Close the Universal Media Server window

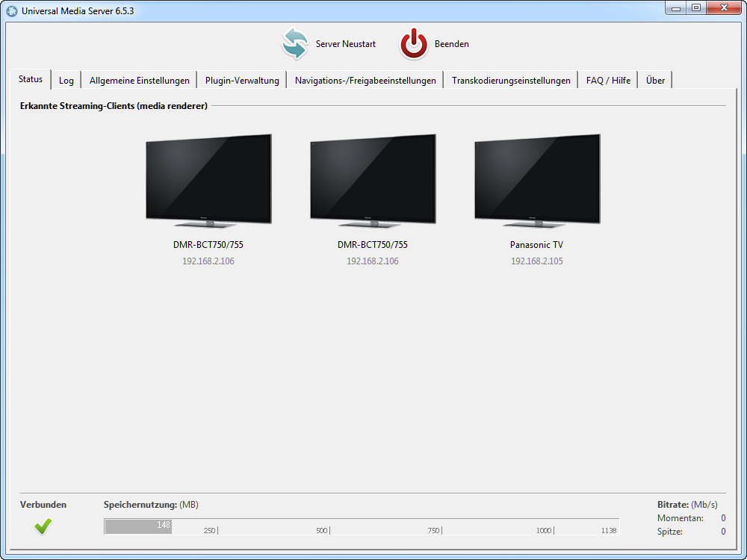pos(724,7)
